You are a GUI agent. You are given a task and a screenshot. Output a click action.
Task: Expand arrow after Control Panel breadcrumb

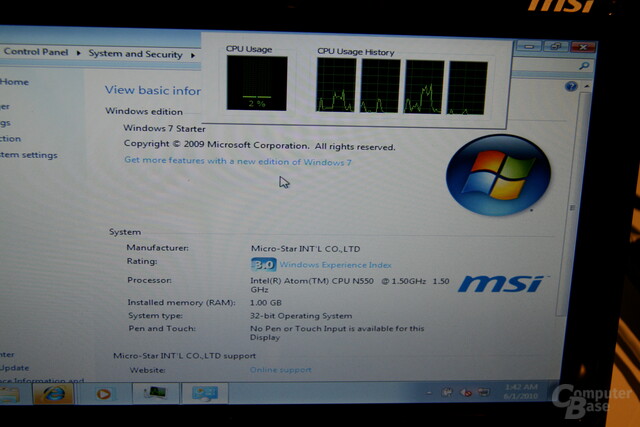tap(78, 53)
